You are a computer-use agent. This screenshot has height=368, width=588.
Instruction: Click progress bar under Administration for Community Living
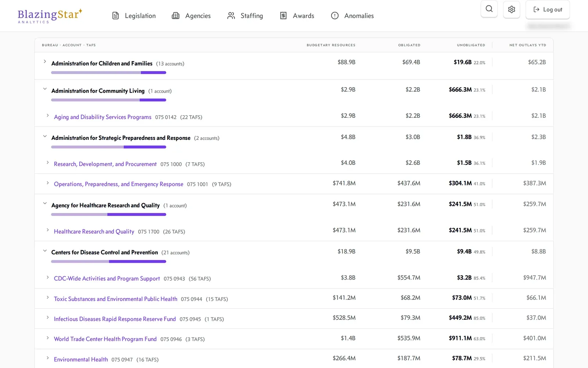108,100
